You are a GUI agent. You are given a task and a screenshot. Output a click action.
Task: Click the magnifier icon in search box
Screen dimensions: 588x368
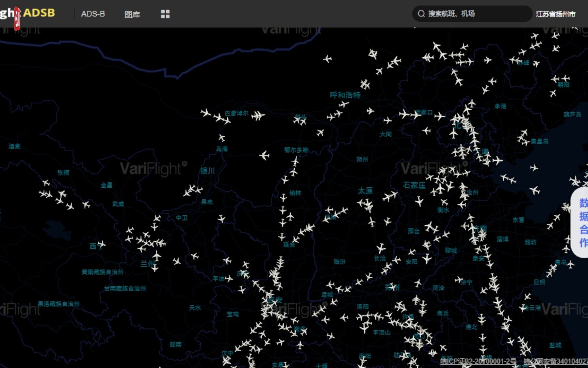click(x=421, y=14)
